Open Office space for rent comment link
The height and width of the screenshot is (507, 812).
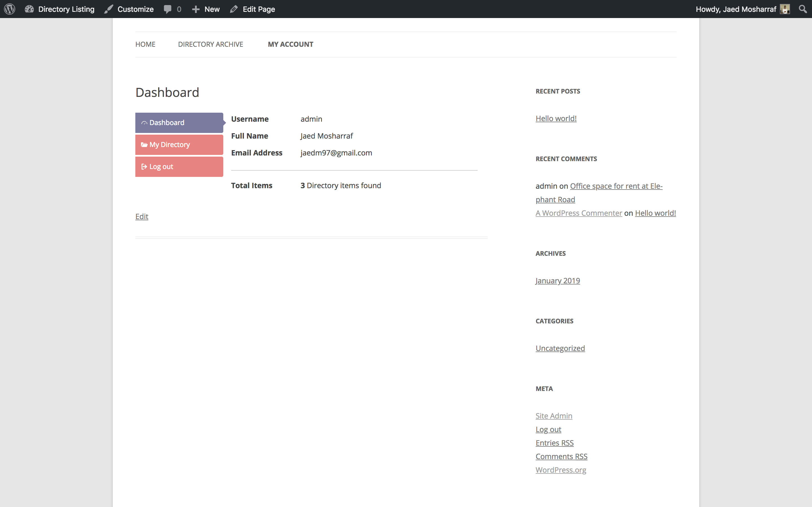click(599, 193)
